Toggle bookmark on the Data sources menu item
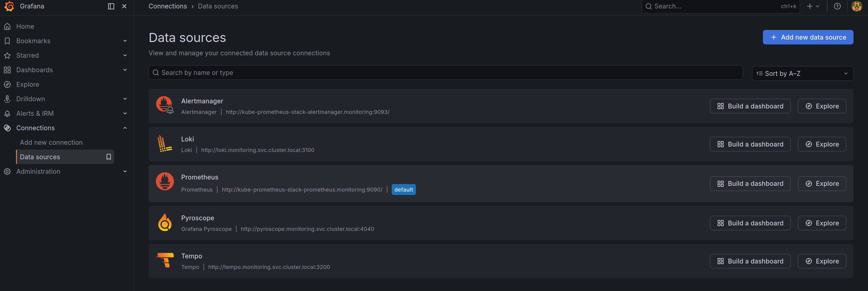The height and width of the screenshot is (291, 868). point(108,157)
